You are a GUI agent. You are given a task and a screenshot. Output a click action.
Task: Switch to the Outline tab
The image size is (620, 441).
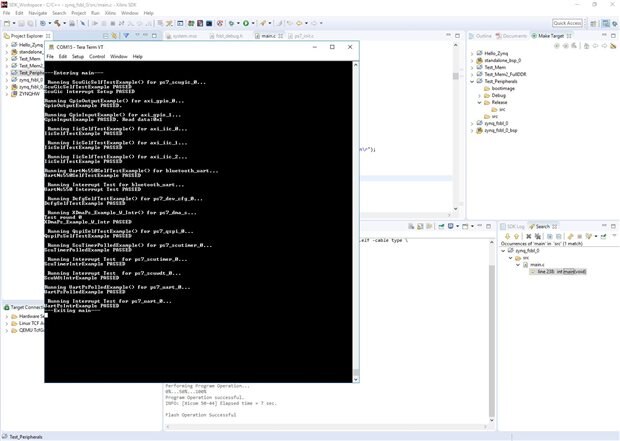tap(484, 35)
